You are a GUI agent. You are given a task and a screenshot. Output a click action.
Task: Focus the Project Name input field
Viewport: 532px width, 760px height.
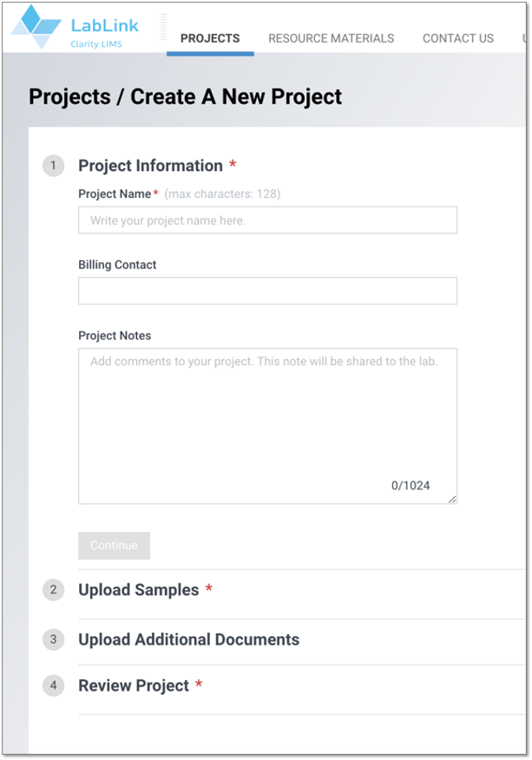click(267, 220)
